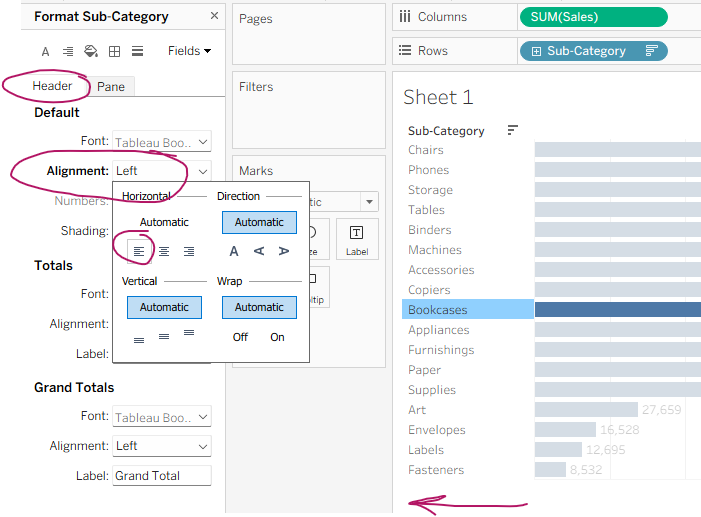Choose center horizontal alignment icon
This screenshot has width=701, height=517.
click(x=164, y=251)
